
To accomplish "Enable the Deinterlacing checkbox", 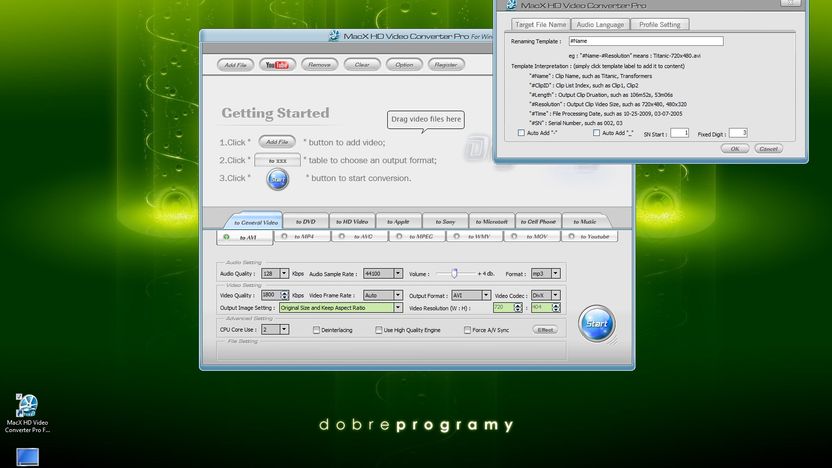I will (316, 330).
